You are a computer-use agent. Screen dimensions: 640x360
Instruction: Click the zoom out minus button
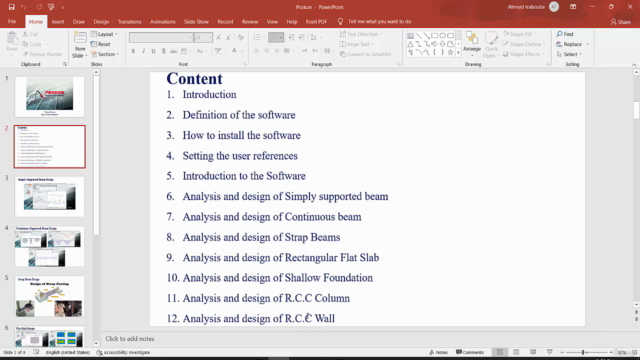tap(562, 352)
